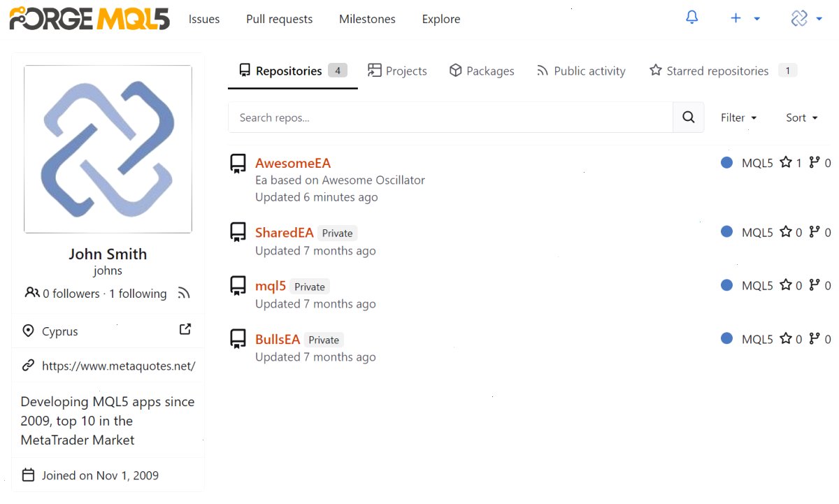The height and width of the screenshot is (504, 839).
Task: View the Public activity tab
Action: (581, 71)
